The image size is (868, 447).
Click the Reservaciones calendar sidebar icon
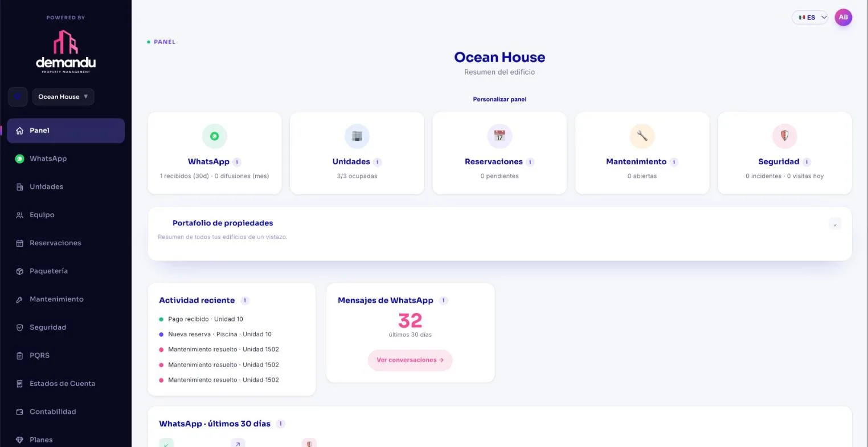pyautogui.click(x=19, y=243)
